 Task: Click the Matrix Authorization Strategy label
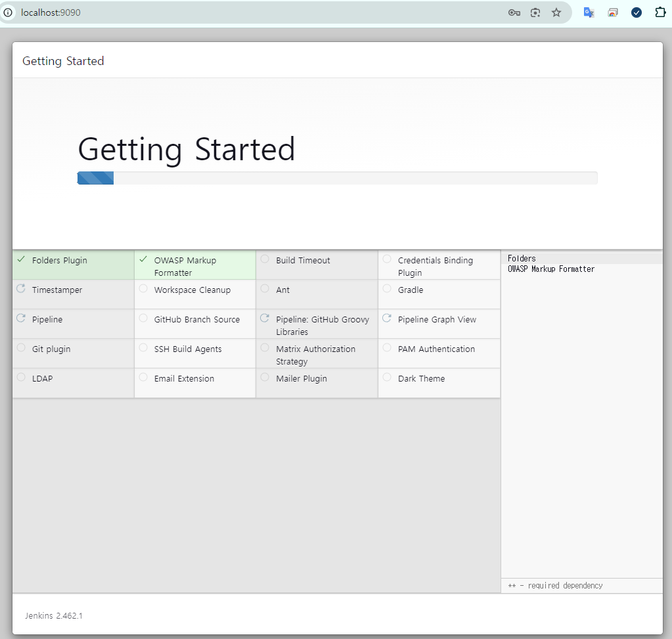click(315, 355)
